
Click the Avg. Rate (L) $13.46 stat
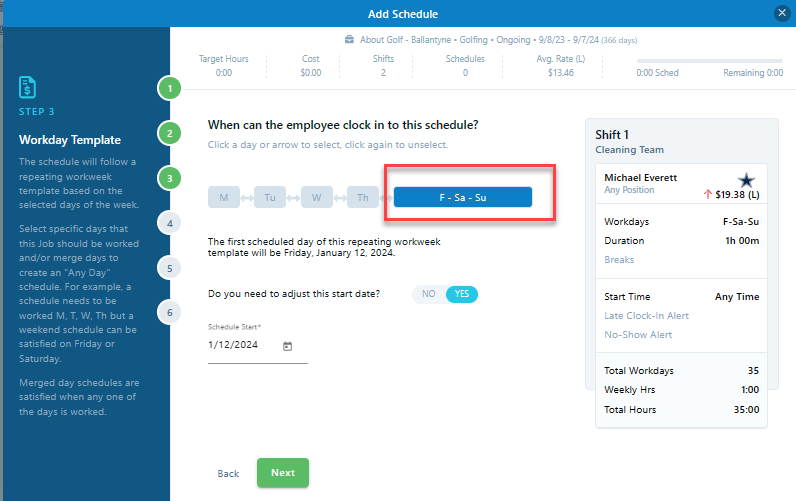click(561, 65)
